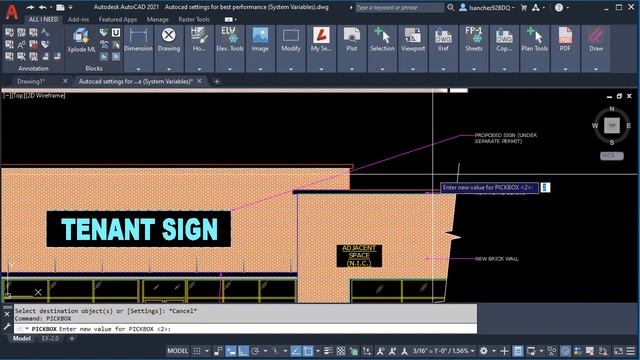Toggle annotation monitor plus icon
This screenshot has width=640, height=360.
(504, 351)
